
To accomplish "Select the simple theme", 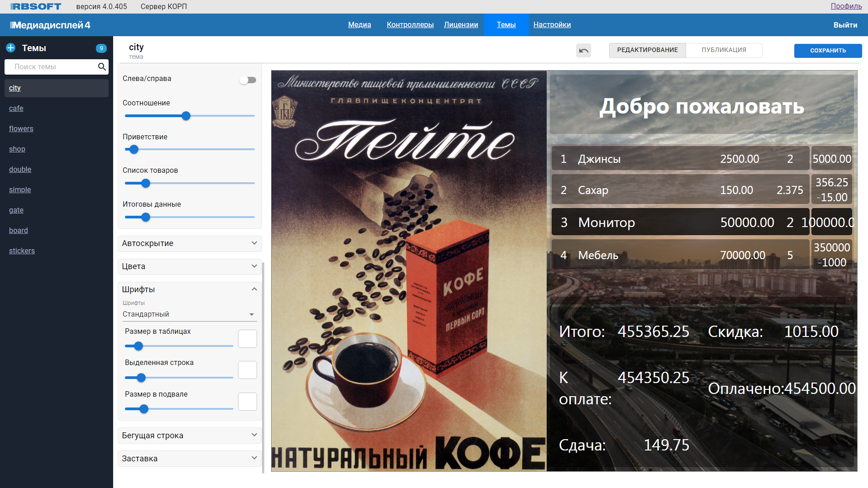I will pyautogui.click(x=20, y=190).
